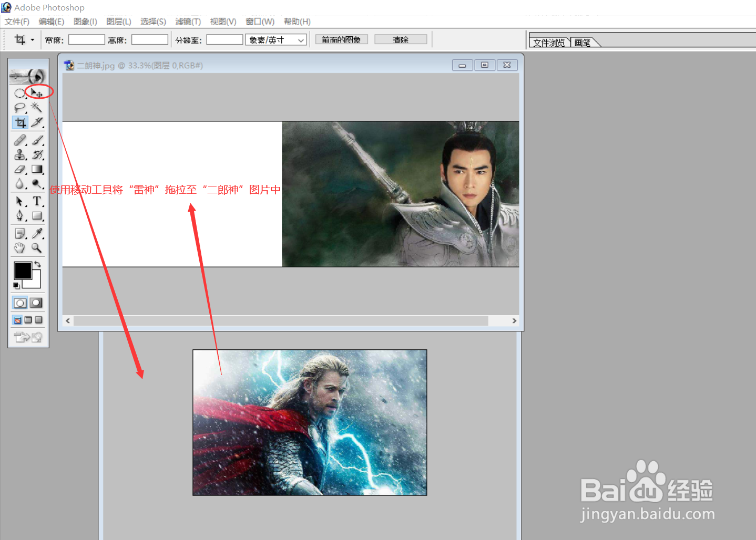Open the 图层(L) menu
This screenshot has width=756, height=540.
coord(119,22)
